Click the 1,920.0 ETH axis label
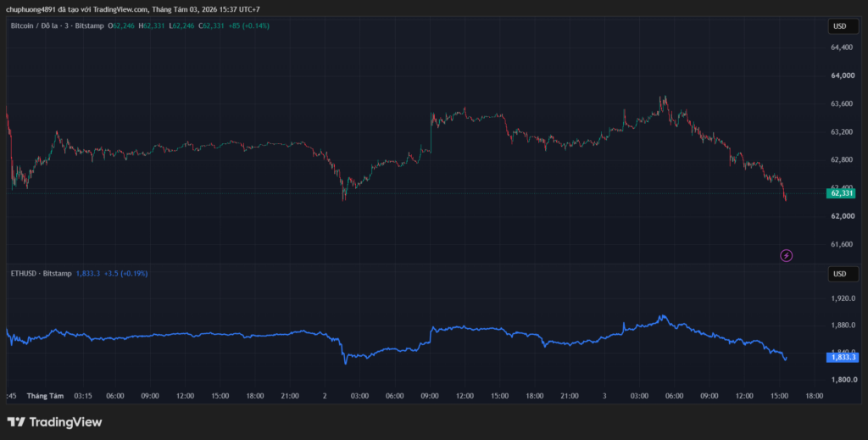 click(x=843, y=298)
